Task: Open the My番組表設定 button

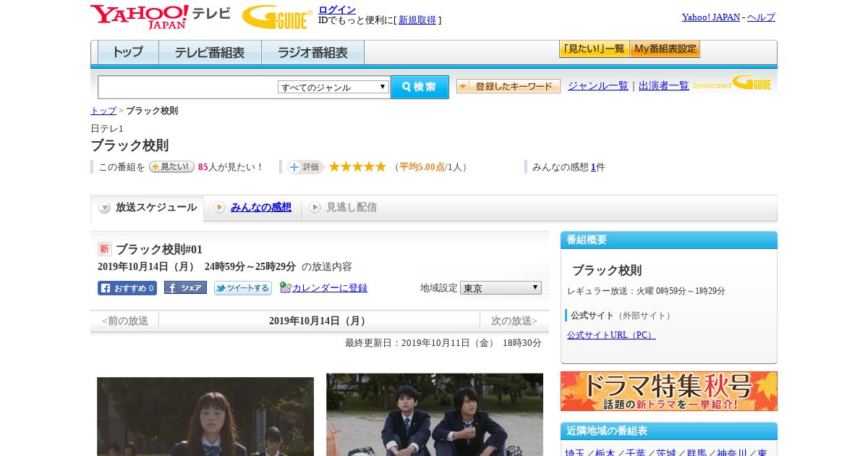Action: point(665,49)
